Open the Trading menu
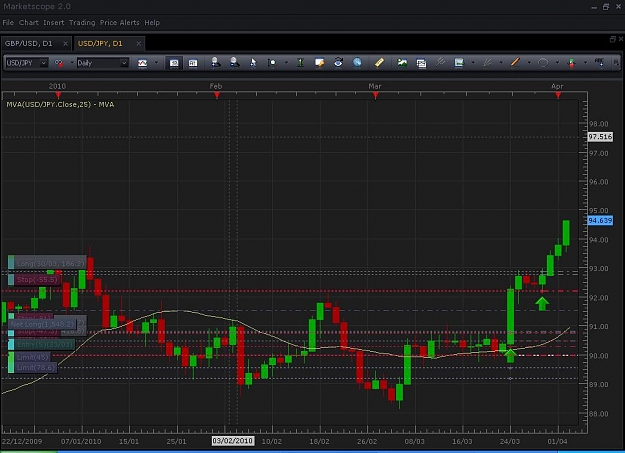 [82, 23]
